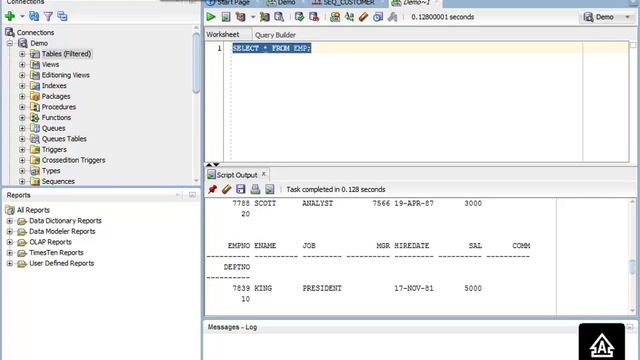Click the Refresh connections icon
The image size is (640, 360).
(x=34, y=16)
